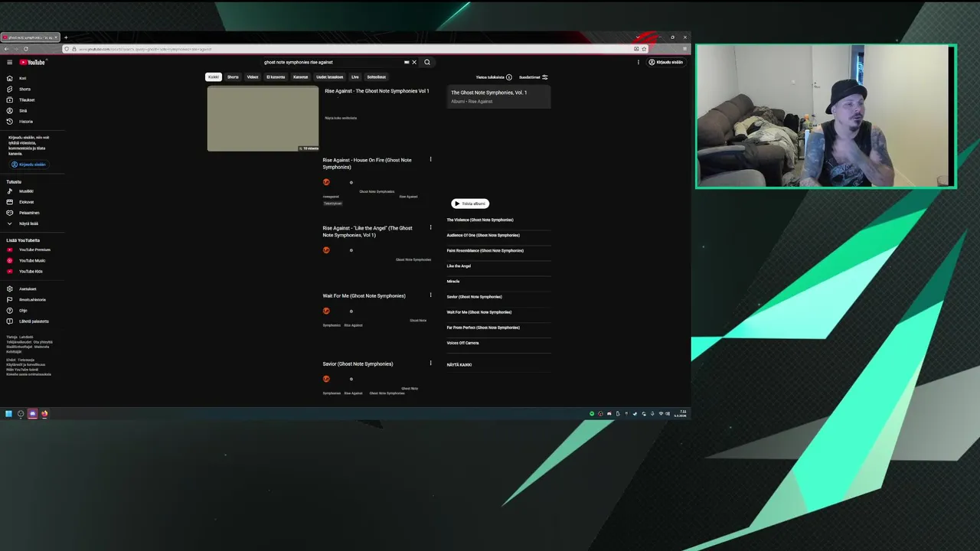
Task: Open Rise Against - The Ghost Note Symphonies Vol 1
Action: (x=377, y=91)
